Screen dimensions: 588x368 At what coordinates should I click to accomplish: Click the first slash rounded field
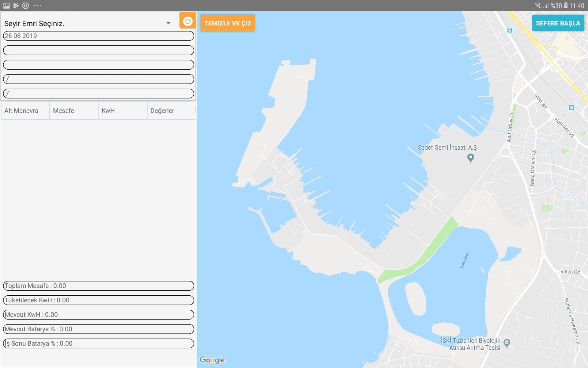pos(99,79)
